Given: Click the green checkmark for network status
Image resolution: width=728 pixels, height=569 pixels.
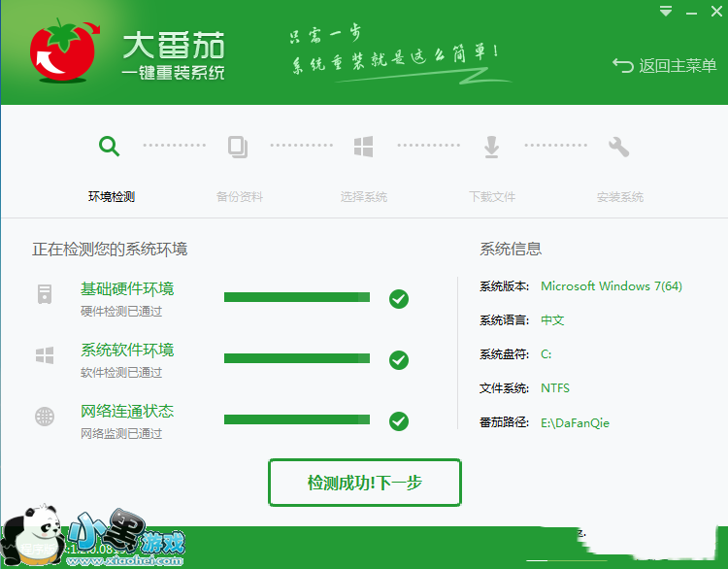Looking at the screenshot, I should [399, 421].
